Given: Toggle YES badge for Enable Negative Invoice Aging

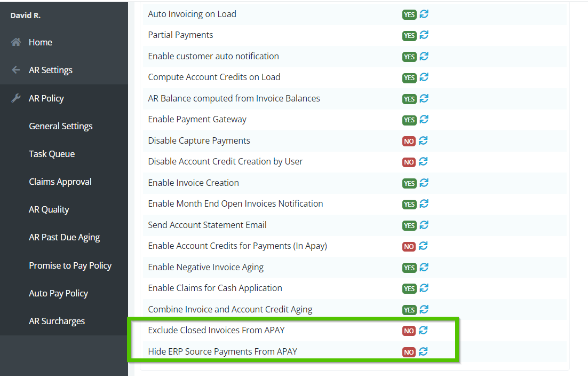Looking at the screenshot, I should pos(409,268).
